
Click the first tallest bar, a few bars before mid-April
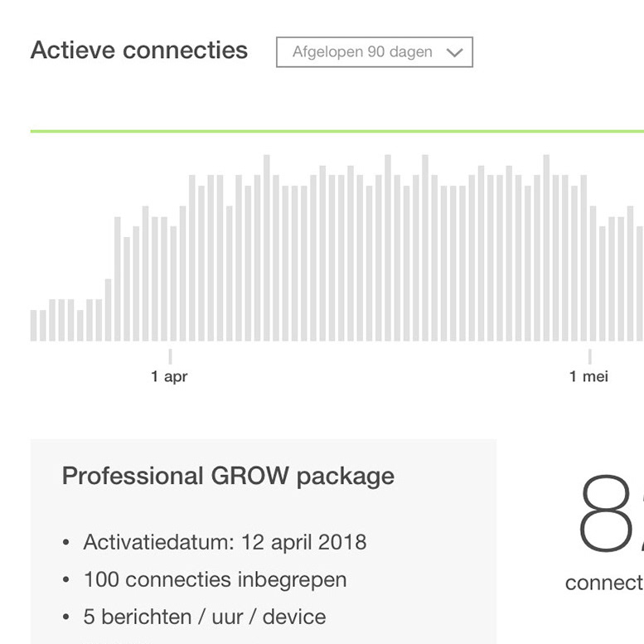267,248
